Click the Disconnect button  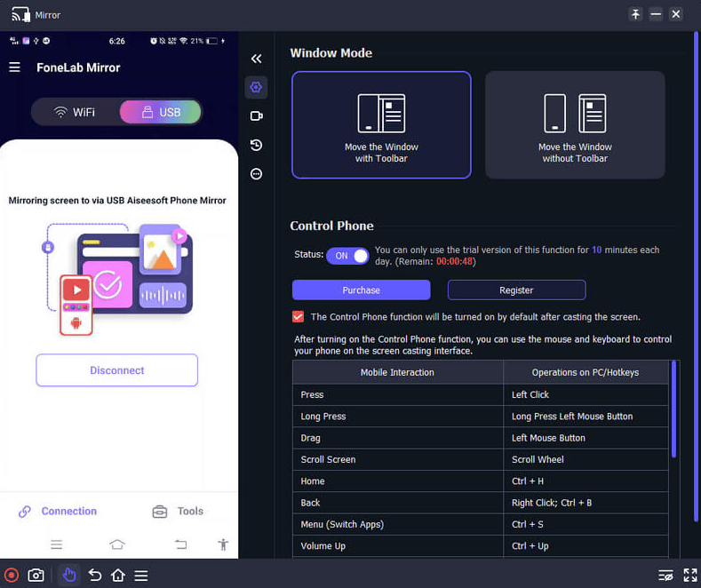click(117, 370)
